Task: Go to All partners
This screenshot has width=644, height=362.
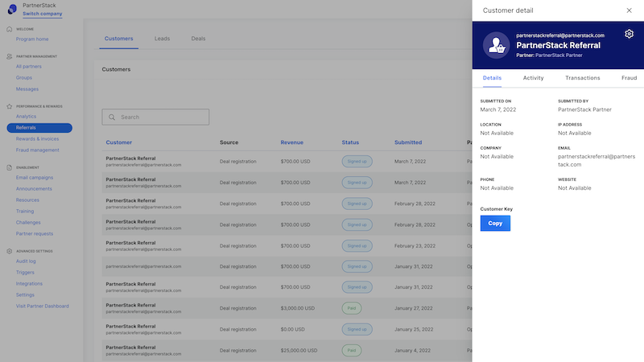Action: (x=29, y=67)
